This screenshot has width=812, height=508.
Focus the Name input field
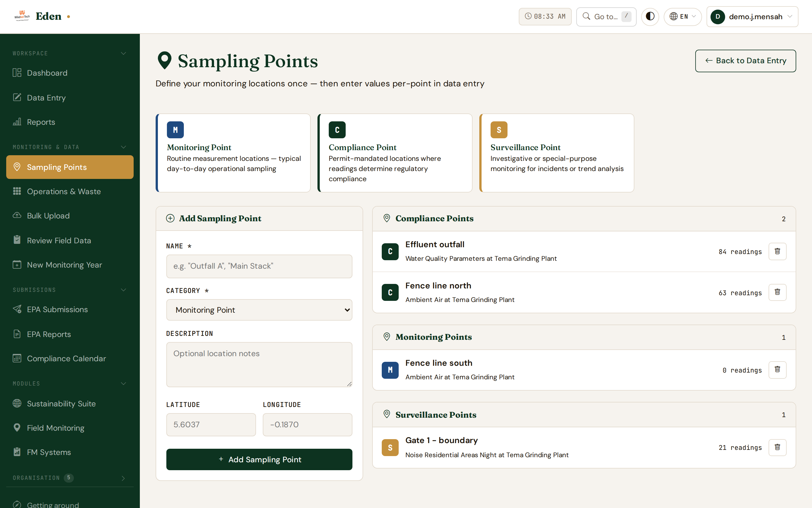click(259, 266)
